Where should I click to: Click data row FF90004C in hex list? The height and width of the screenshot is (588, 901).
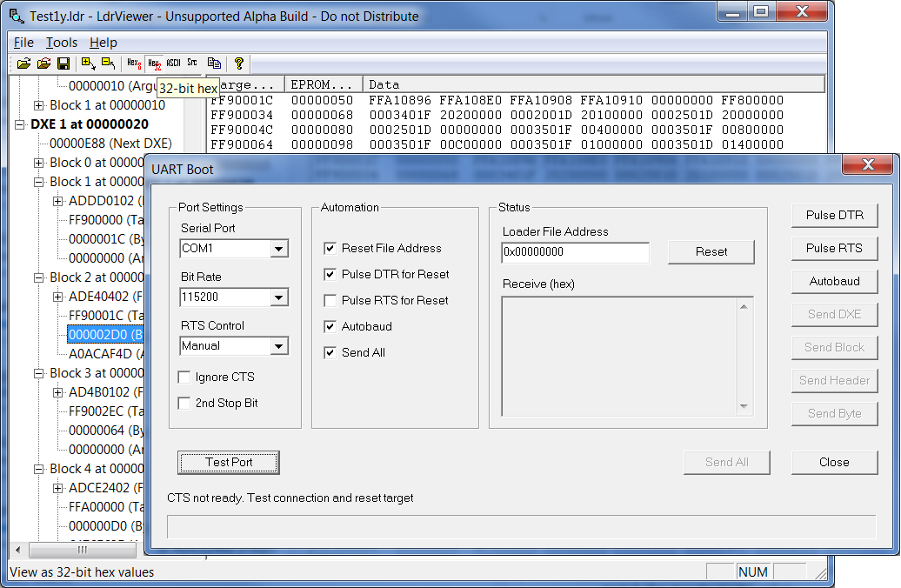point(497,130)
